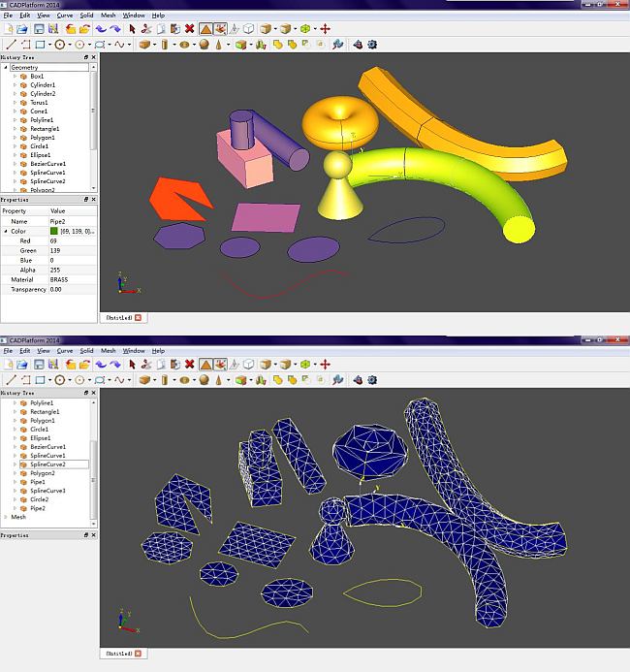The image size is (630, 672).
Task: Expand BezierCurve1 node in top History Tree
Action: pyautogui.click(x=15, y=164)
